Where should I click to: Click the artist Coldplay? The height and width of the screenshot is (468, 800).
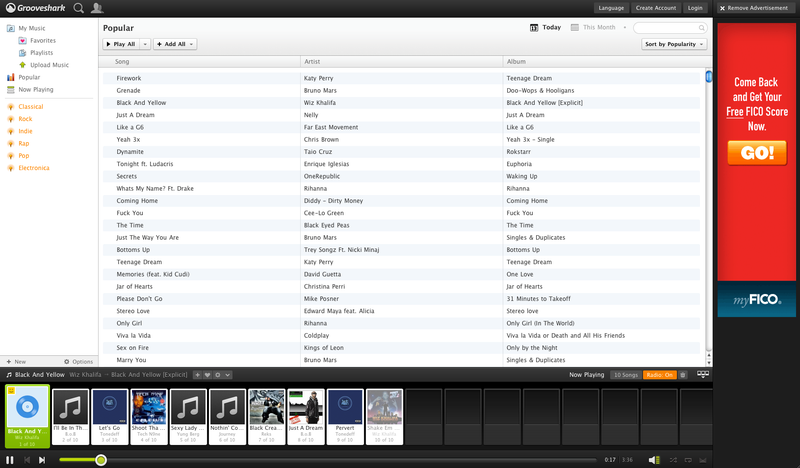tap(316, 335)
